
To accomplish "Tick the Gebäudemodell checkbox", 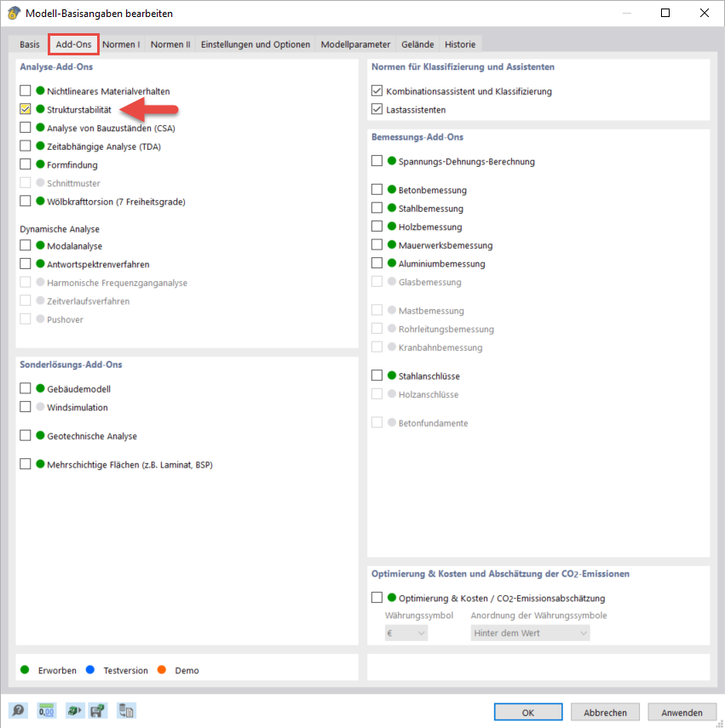I will pyautogui.click(x=26, y=388).
